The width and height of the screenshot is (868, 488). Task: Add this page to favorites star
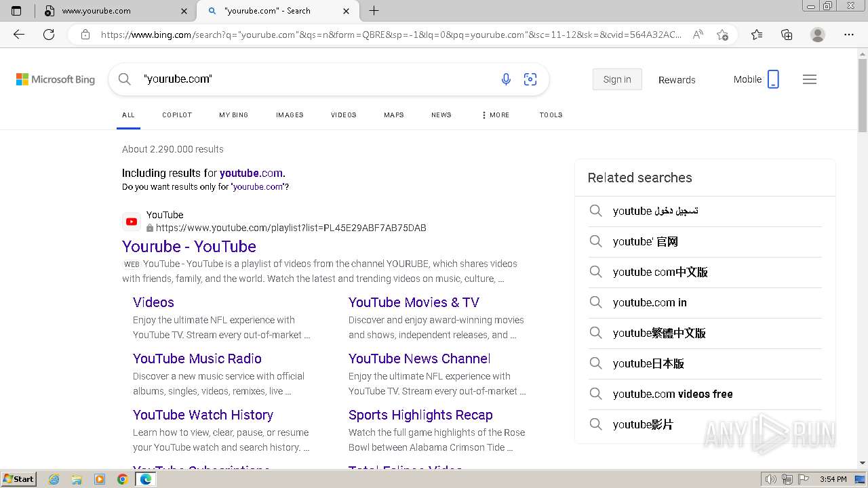tap(722, 35)
